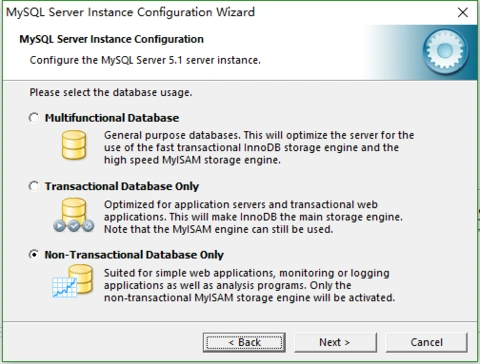Screen dimensions: 480x364
Task: Click the Please select the database usage prompt
Action: (111, 92)
